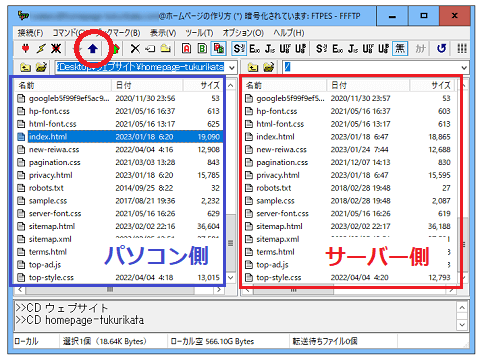Open the オプション(O) menu
This screenshot has width=480, height=360.
(x=243, y=33)
